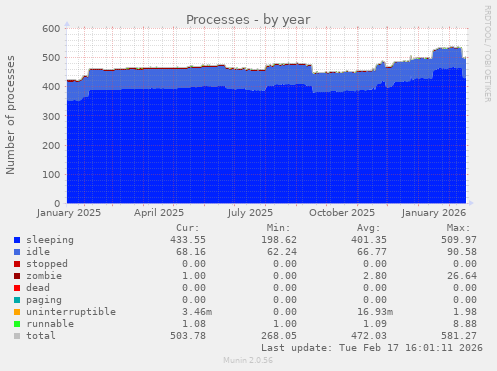Click the 'Number of processes' axis label
Screen dimensions: 497x371
click(x=10, y=115)
